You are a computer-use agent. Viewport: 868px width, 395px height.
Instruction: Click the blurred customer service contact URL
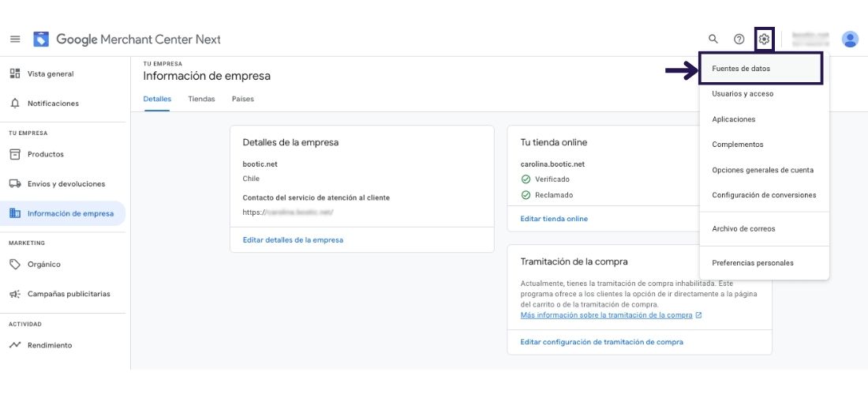coord(288,213)
